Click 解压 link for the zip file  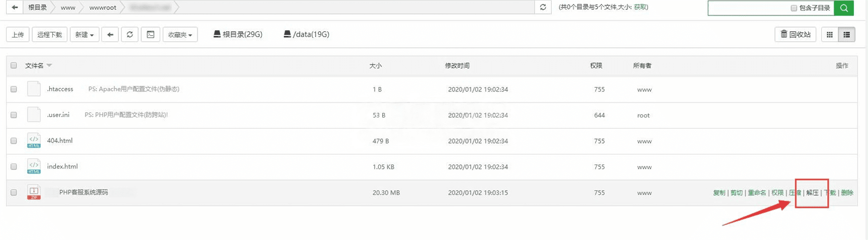[x=812, y=192]
